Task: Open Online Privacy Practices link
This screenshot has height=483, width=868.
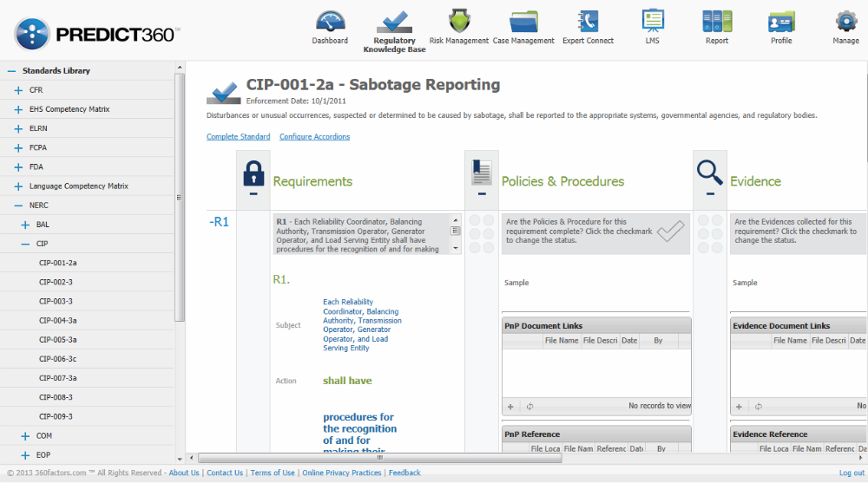Action: 341,473
